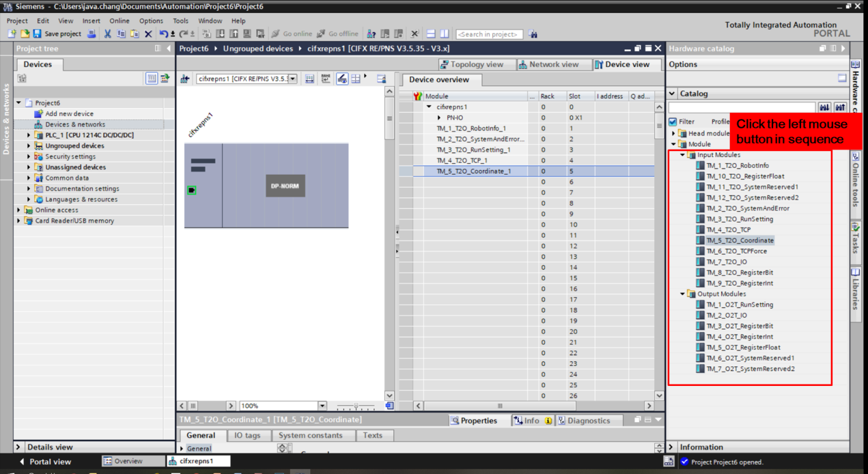
Task: Click the binoculars search icon
Action: pos(533,33)
